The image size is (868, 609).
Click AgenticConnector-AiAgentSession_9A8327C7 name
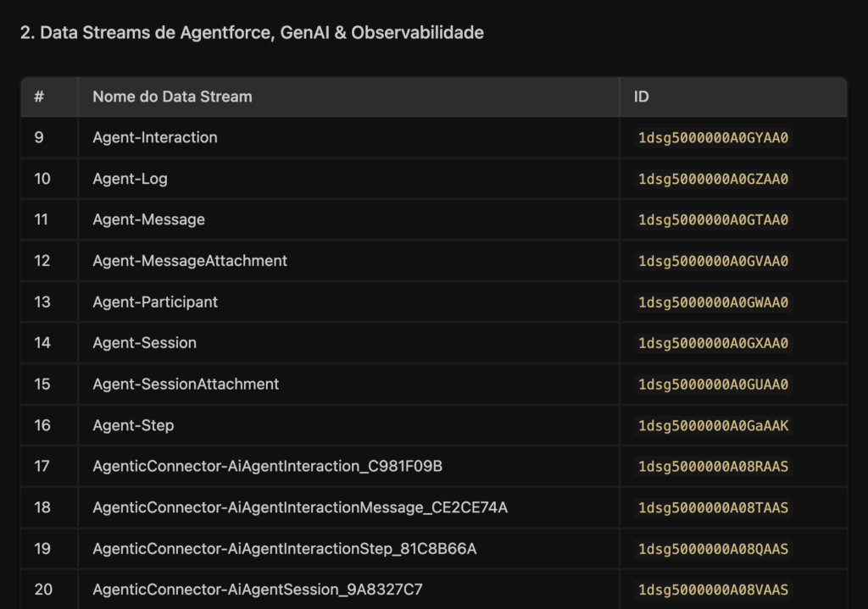point(258,590)
